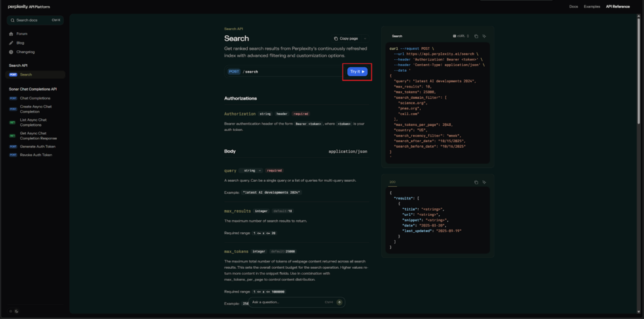
Task: Click the Forum home icon in sidebar
Action: pos(11,34)
